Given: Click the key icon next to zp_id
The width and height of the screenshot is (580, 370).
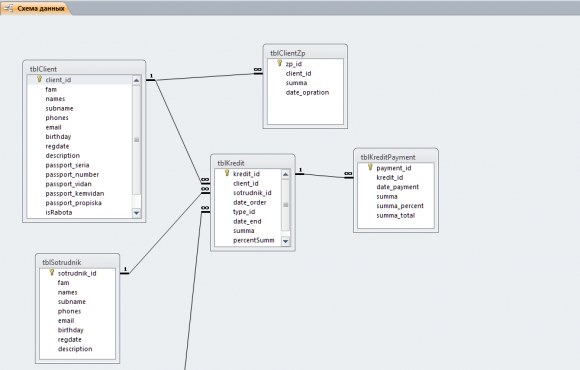Looking at the screenshot, I should (x=280, y=63).
